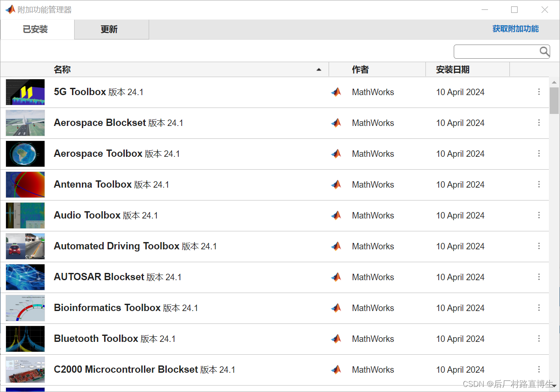This screenshot has width=560, height=392.
Task: Select the Bluetooth Toolbox thumbnail
Action: pyautogui.click(x=25, y=339)
